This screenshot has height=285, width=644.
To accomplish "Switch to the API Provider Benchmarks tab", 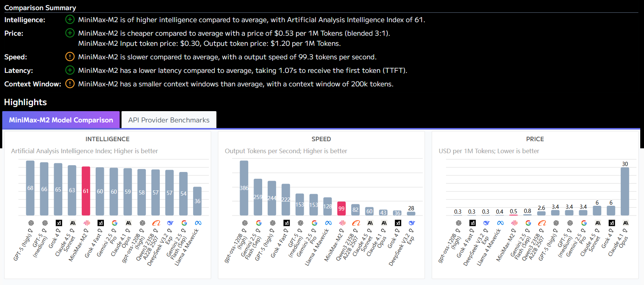I will click(169, 120).
